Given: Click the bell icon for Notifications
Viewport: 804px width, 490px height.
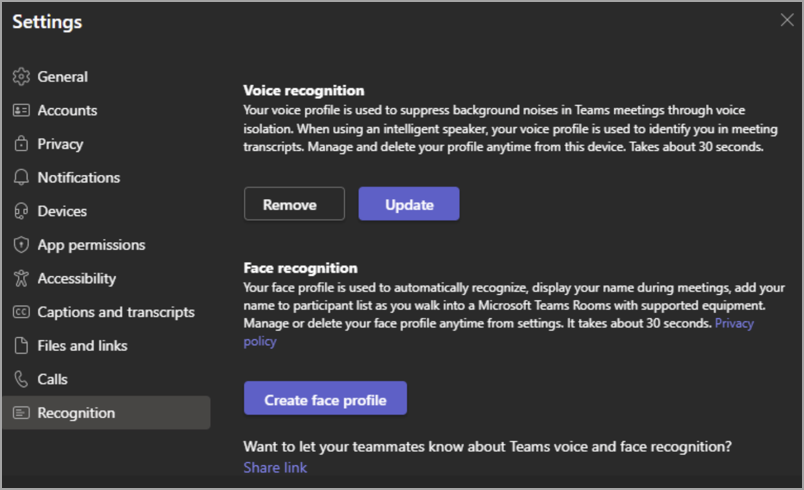Looking at the screenshot, I should 20,178.
